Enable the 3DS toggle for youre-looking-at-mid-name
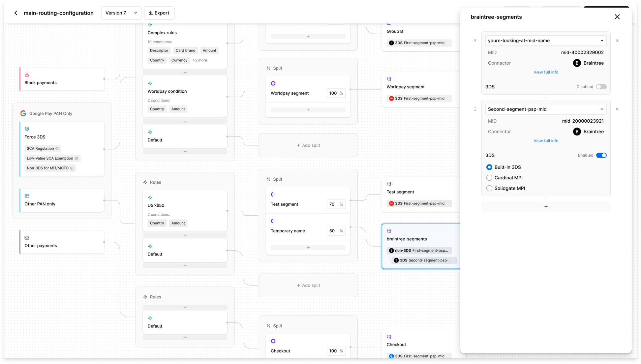 (601, 86)
